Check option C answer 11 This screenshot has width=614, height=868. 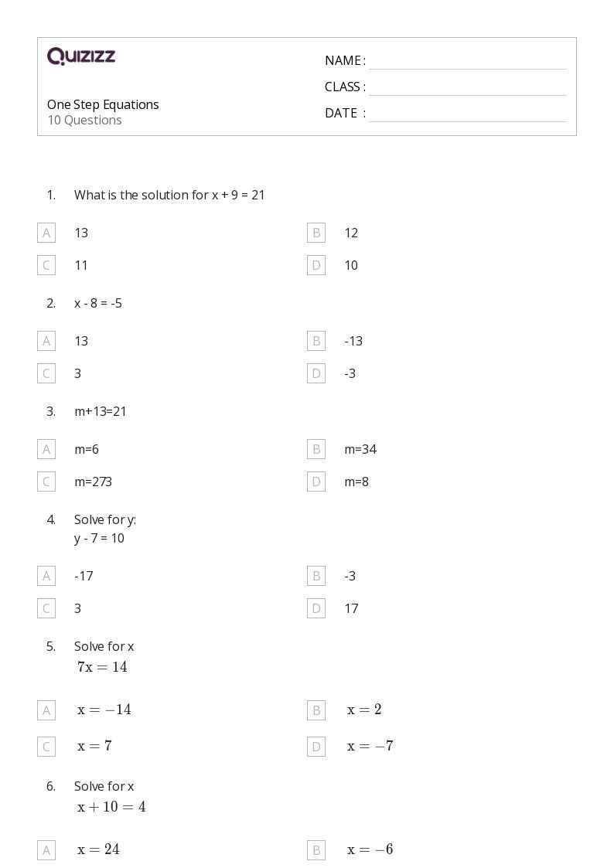46,265
